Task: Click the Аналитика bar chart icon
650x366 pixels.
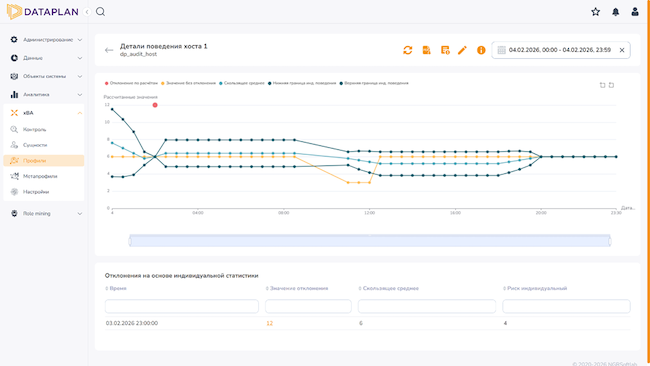Action: (x=14, y=95)
